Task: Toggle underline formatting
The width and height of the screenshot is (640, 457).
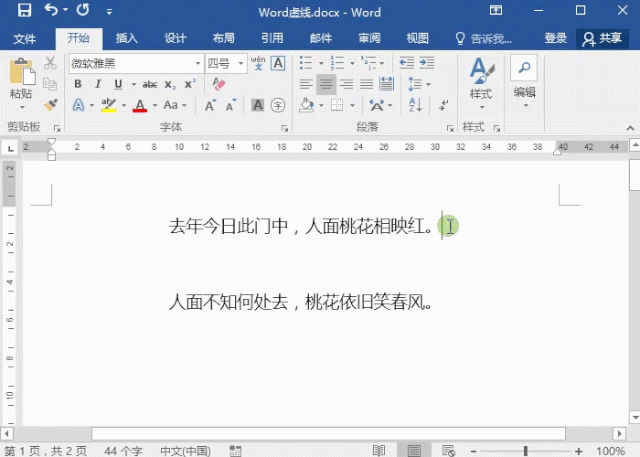Action: click(x=118, y=84)
